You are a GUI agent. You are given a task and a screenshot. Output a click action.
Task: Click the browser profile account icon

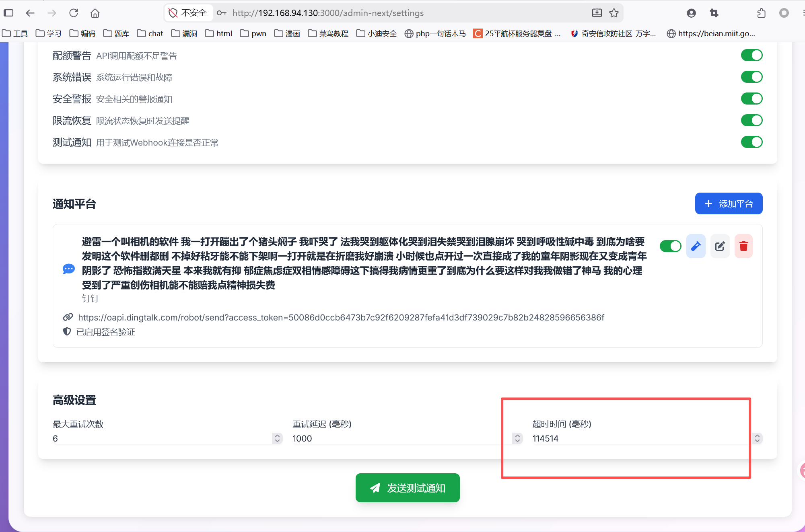(x=691, y=13)
